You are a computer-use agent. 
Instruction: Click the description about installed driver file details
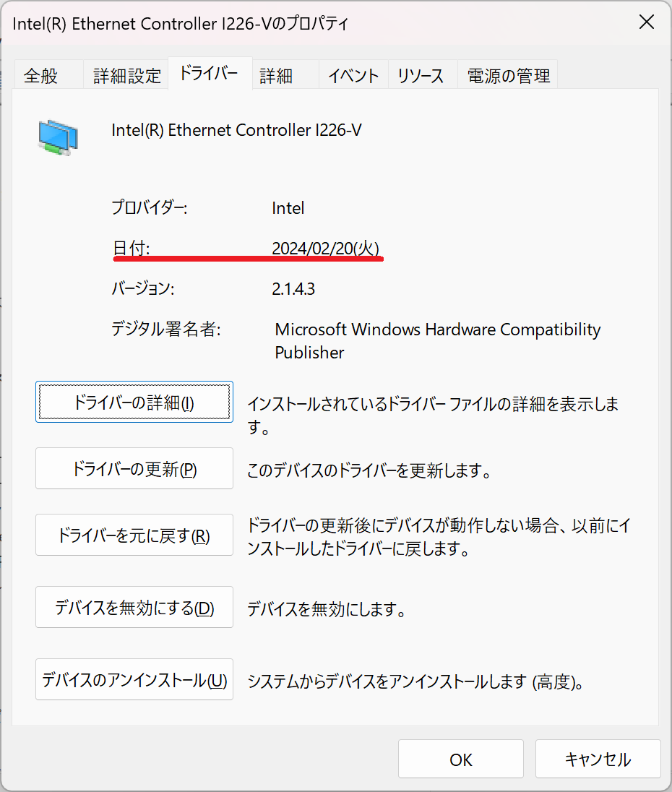click(433, 416)
